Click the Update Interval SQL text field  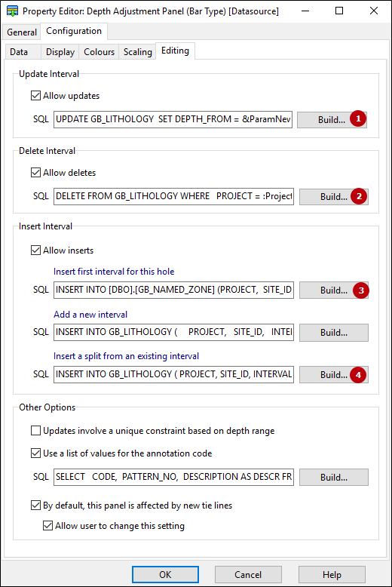click(173, 119)
